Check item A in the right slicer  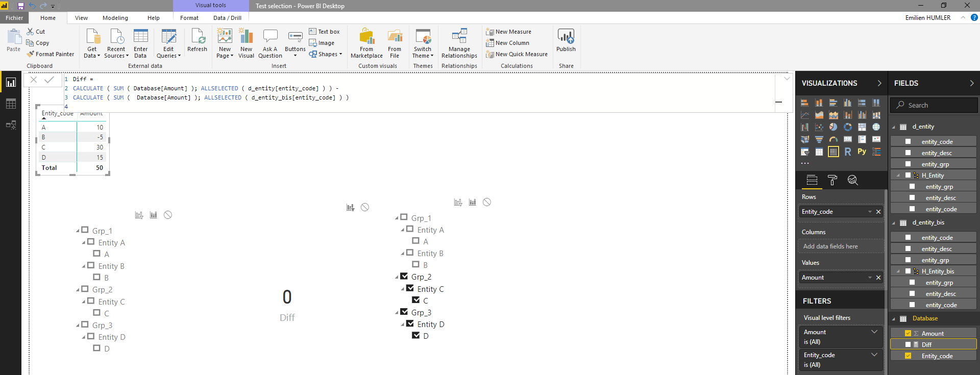pos(415,241)
